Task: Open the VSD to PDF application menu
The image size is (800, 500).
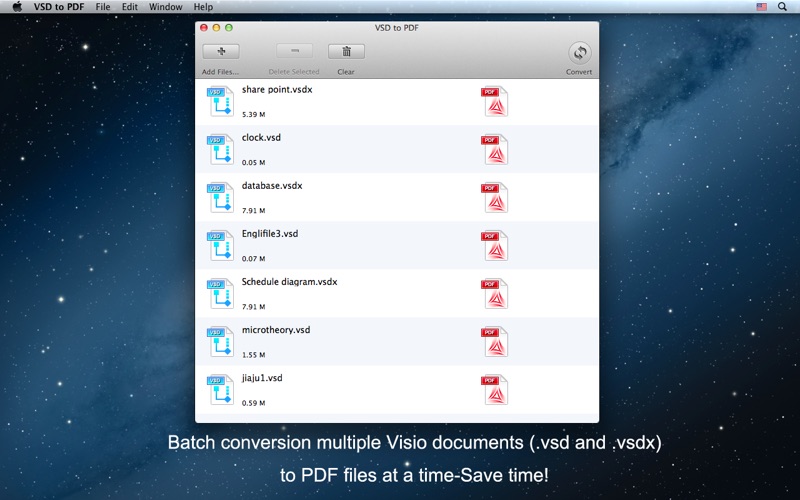Action: click(x=59, y=7)
